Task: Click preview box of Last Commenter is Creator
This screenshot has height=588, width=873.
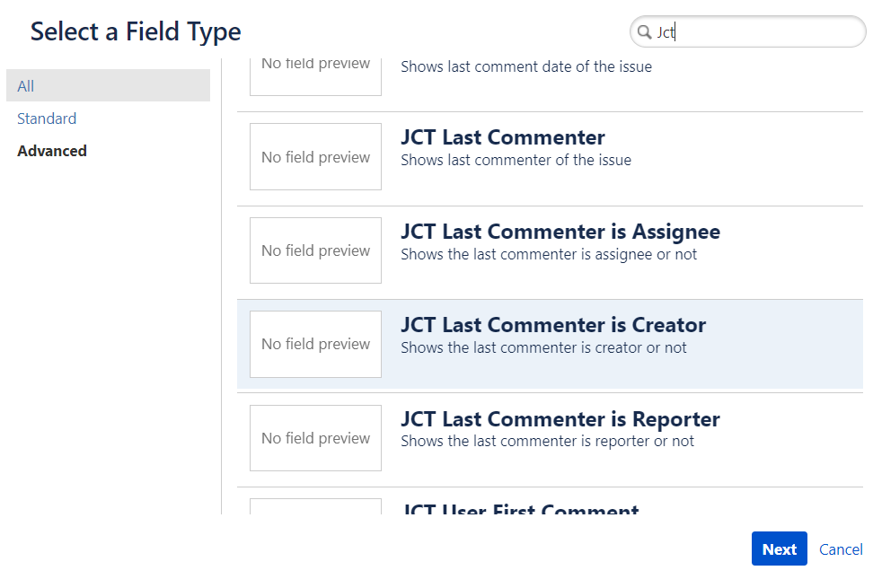Action: click(x=315, y=345)
